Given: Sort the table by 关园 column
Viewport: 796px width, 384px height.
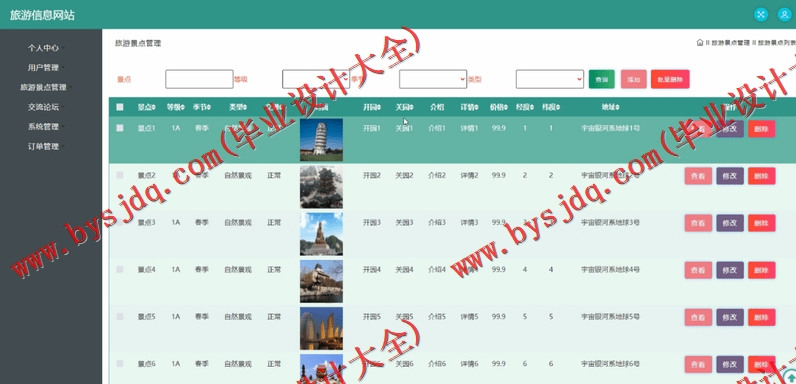Looking at the screenshot, I should [404, 107].
